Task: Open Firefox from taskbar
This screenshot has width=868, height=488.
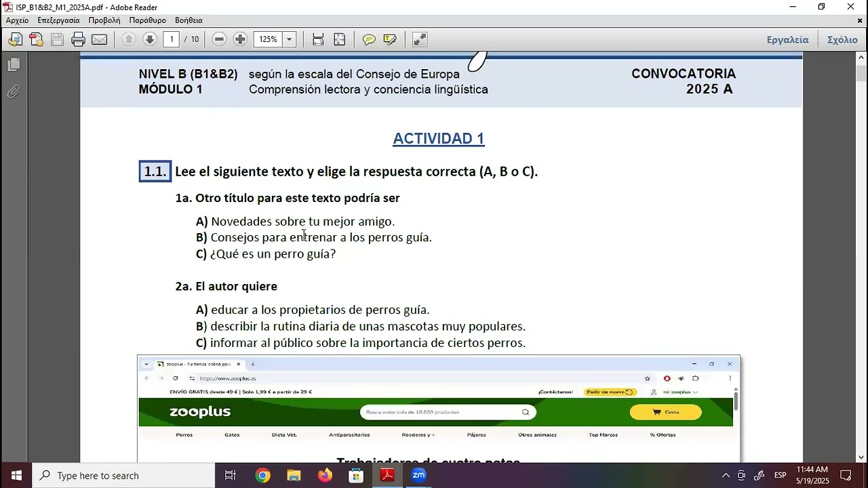Action: pos(325,475)
